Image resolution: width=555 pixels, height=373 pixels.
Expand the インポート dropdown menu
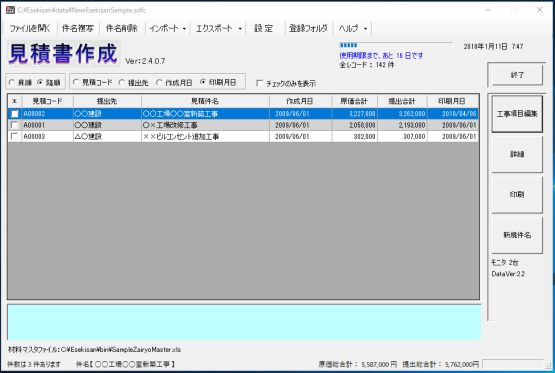167,28
